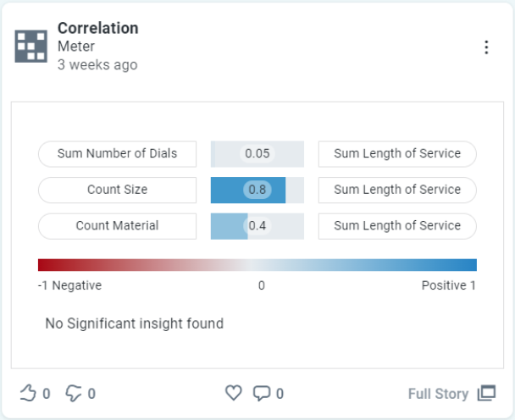Click the Full Story link

pos(438,394)
